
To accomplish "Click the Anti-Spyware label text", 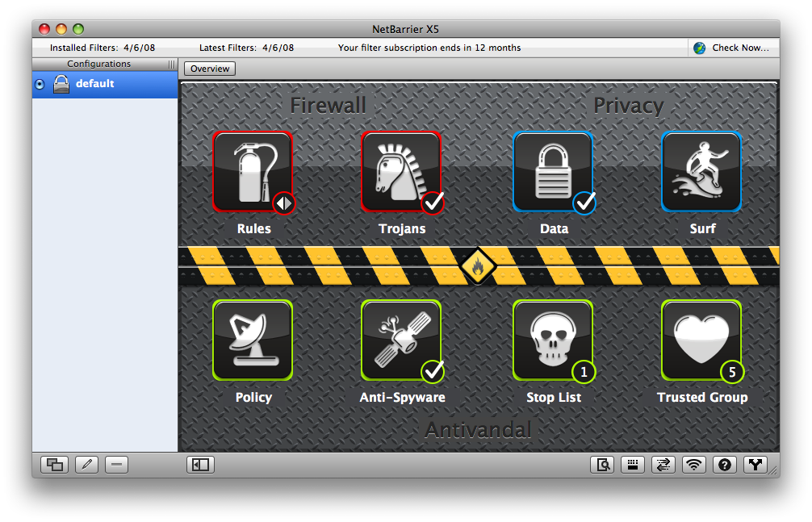I will pyautogui.click(x=403, y=397).
